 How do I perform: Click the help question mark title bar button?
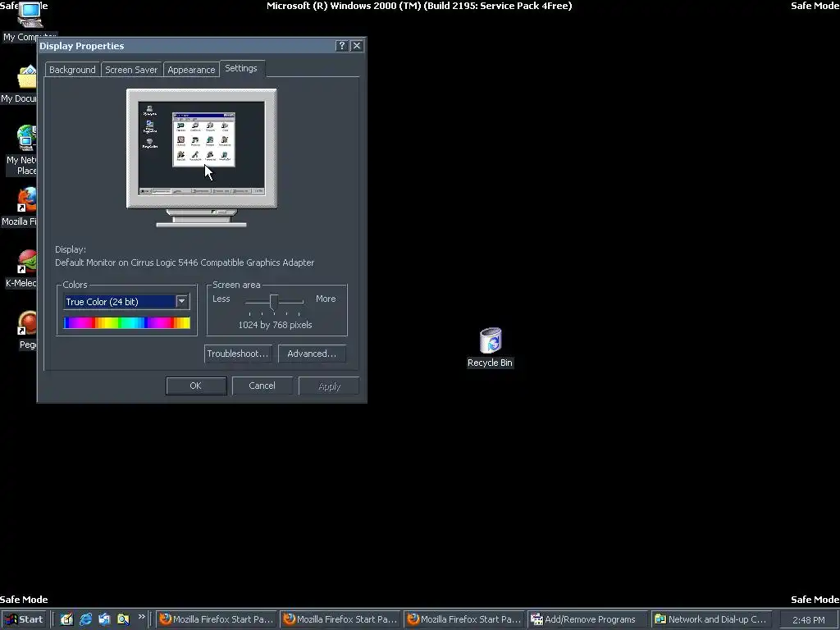342,46
